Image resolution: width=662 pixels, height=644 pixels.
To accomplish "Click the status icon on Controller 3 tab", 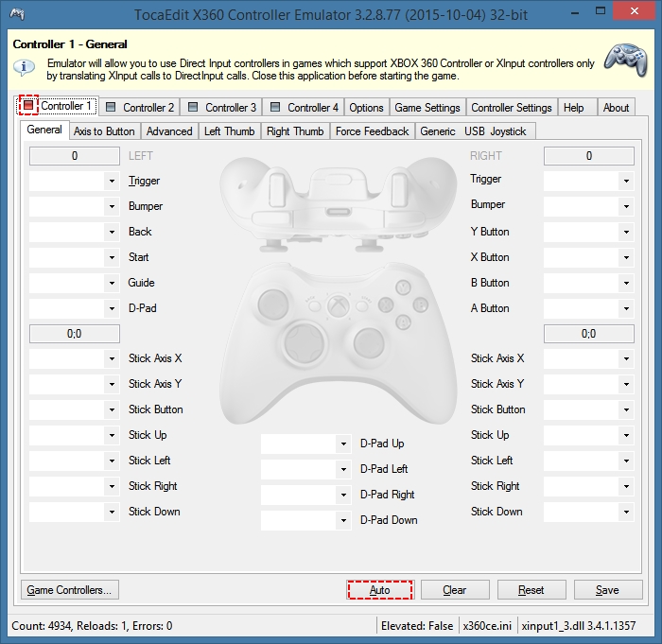I will coord(193,107).
